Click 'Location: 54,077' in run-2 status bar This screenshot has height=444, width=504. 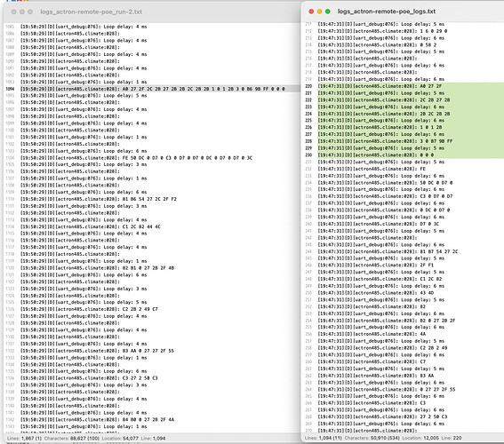(x=120, y=438)
